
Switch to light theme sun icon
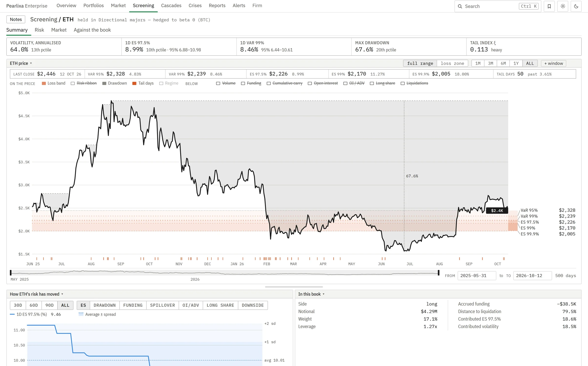click(x=563, y=6)
